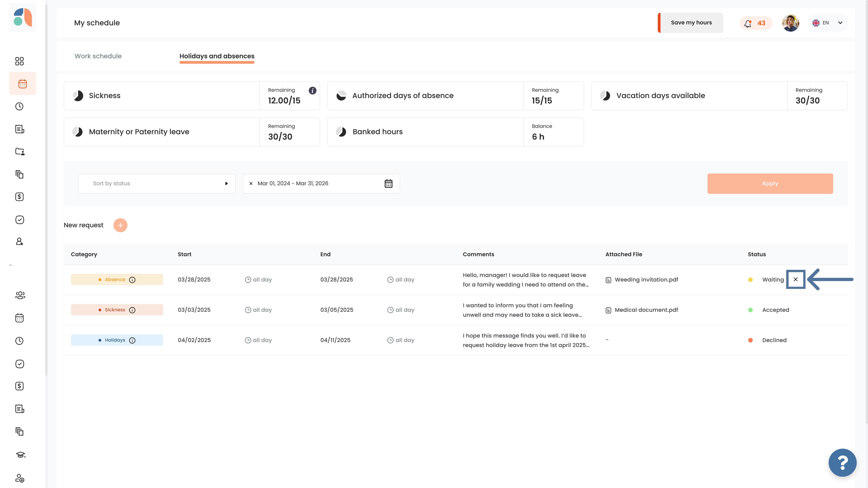Click the Authorized days of absence card
Screen dimensions: 868x488
pyautogui.click(x=455, y=96)
